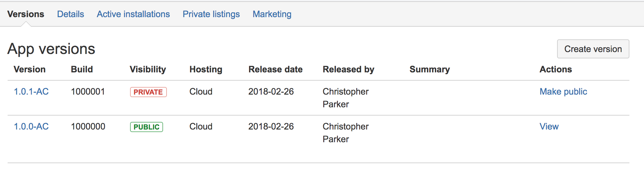This screenshot has width=644, height=193.
Task: Click the green PUBLIC visibility badge
Action: (146, 127)
